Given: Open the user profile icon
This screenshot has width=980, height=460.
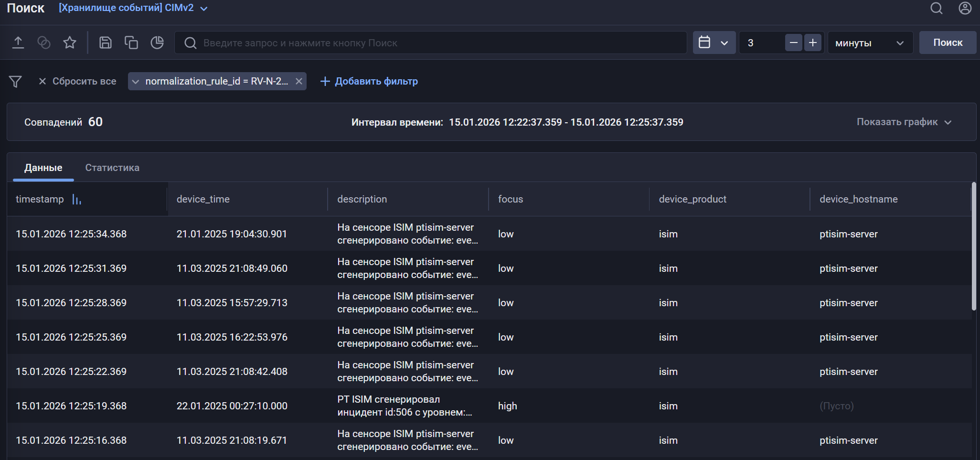Looking at the screenshot, I should [965, 8].
